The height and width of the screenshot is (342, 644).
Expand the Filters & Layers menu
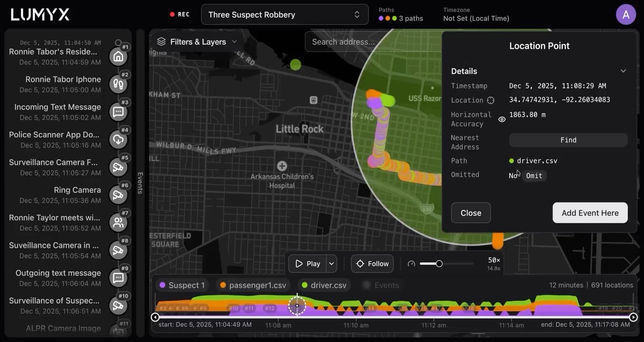pos(197,42)
